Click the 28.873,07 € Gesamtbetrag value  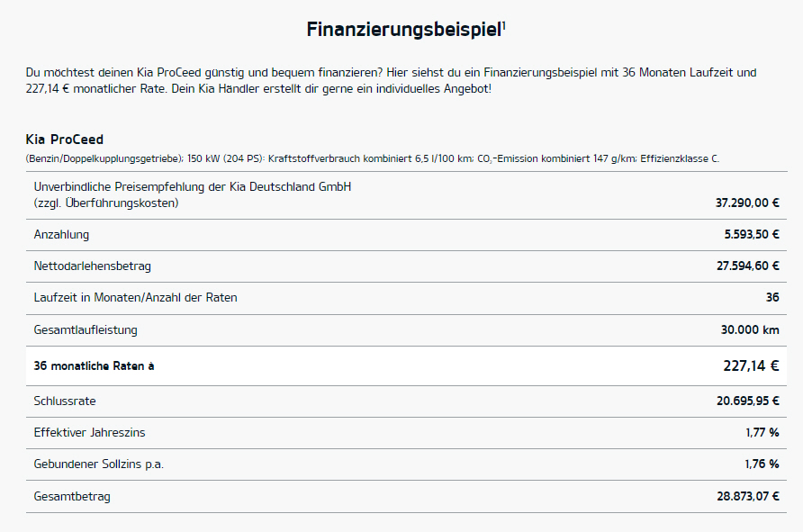click(748, 496)
